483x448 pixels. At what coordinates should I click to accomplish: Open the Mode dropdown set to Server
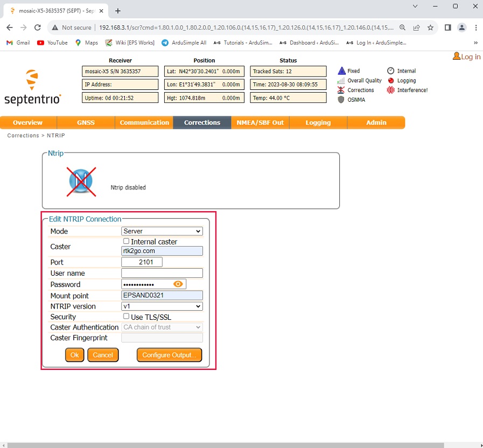162,231
